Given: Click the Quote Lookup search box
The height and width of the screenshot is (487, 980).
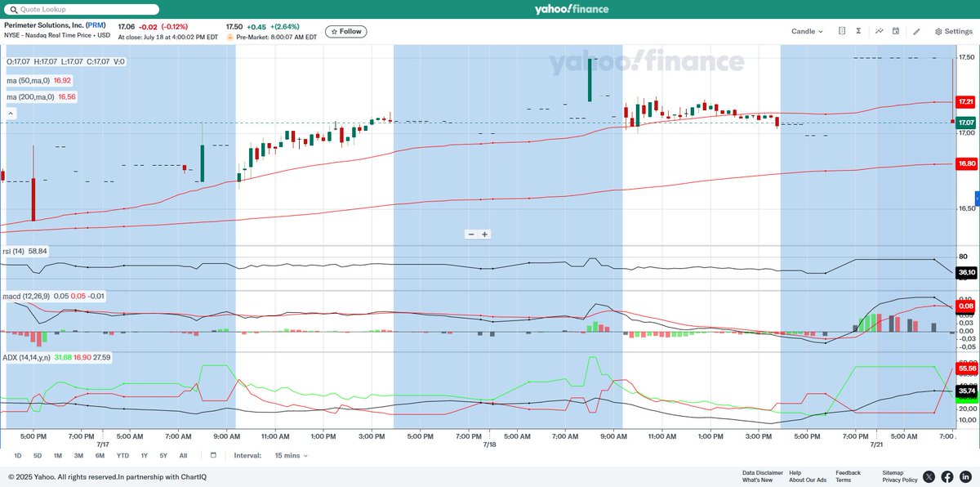Looking at the screenshot, I should tap(80, 9).
